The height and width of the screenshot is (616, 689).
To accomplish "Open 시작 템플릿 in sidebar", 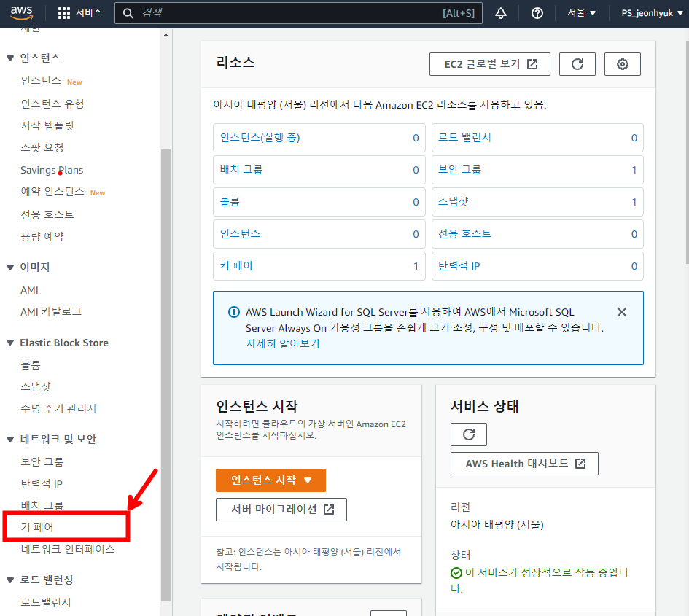I will (x=47, y=125).
